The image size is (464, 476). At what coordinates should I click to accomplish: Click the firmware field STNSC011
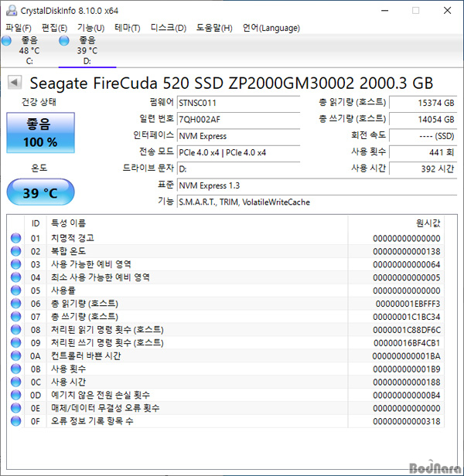coord(238,103)
